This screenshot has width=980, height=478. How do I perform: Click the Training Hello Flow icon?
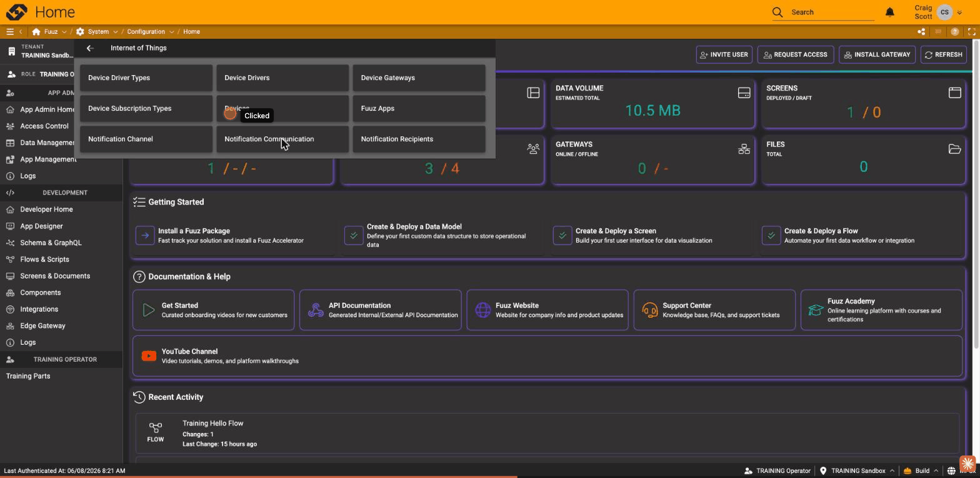(x=155, y=428)
